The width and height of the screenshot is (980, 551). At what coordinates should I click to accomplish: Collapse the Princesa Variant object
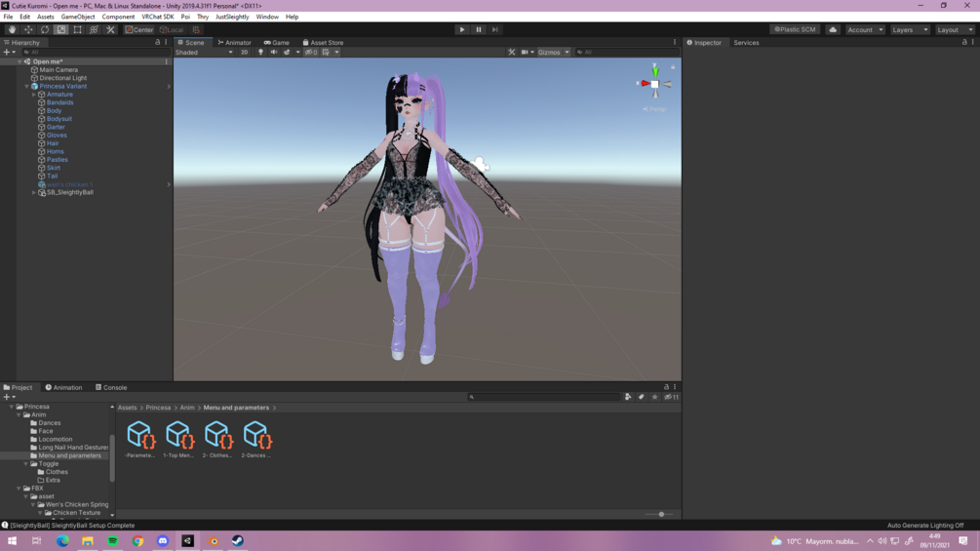click(27, 86)
